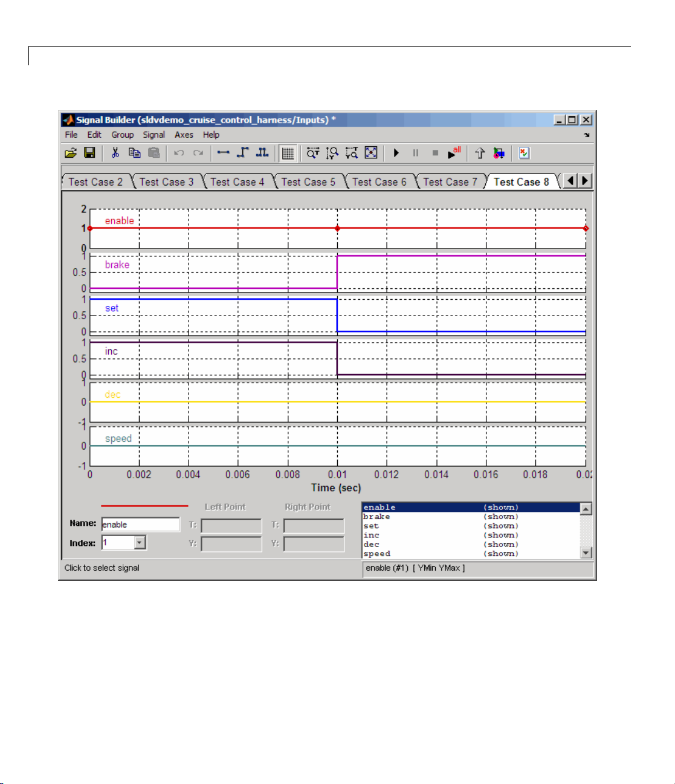
Task: Click the Left Point Y field
Action: pos(231,543)
